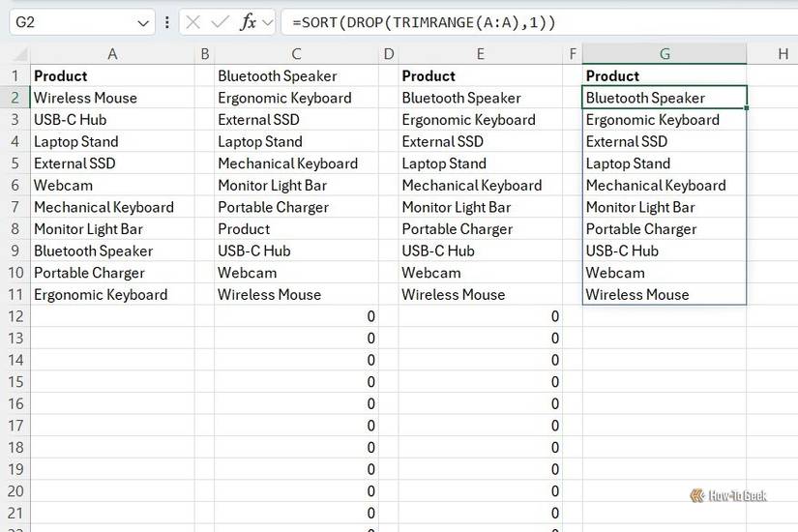Click 'USB-C Hub' in column G
This screenshot has width=798, height=532.
[622, 251]
